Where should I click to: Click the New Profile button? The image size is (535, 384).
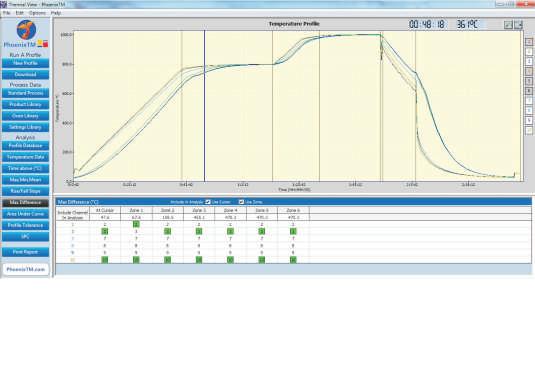26,63
